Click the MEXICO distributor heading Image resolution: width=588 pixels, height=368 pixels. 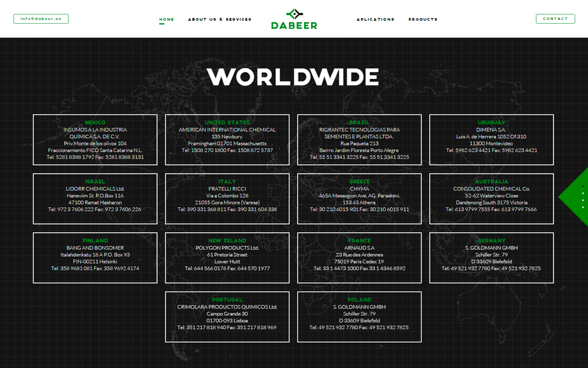(94, 123)
